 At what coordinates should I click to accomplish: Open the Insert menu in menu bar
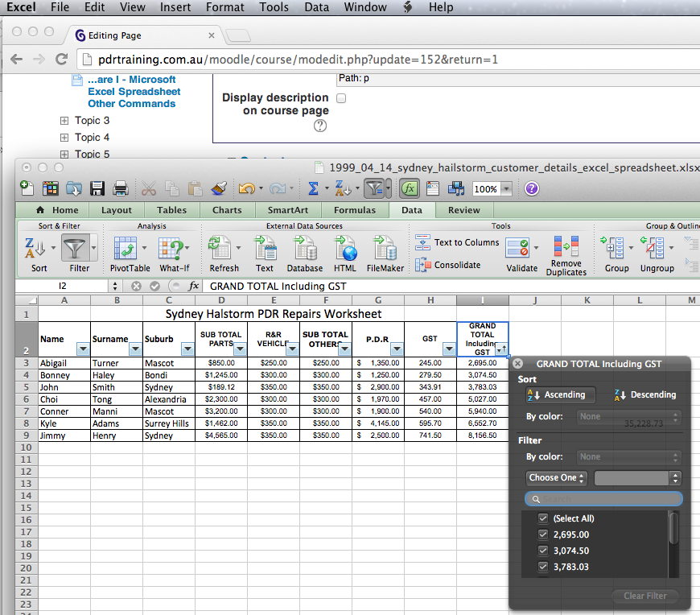175,7
